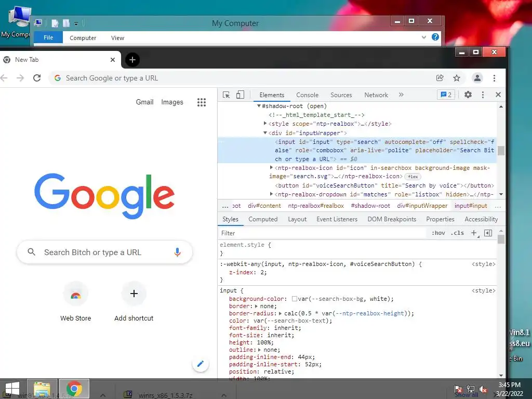Expand the ntp-realbox-dropdown matches node
The image size is (532, 399).
coord(271,194)
